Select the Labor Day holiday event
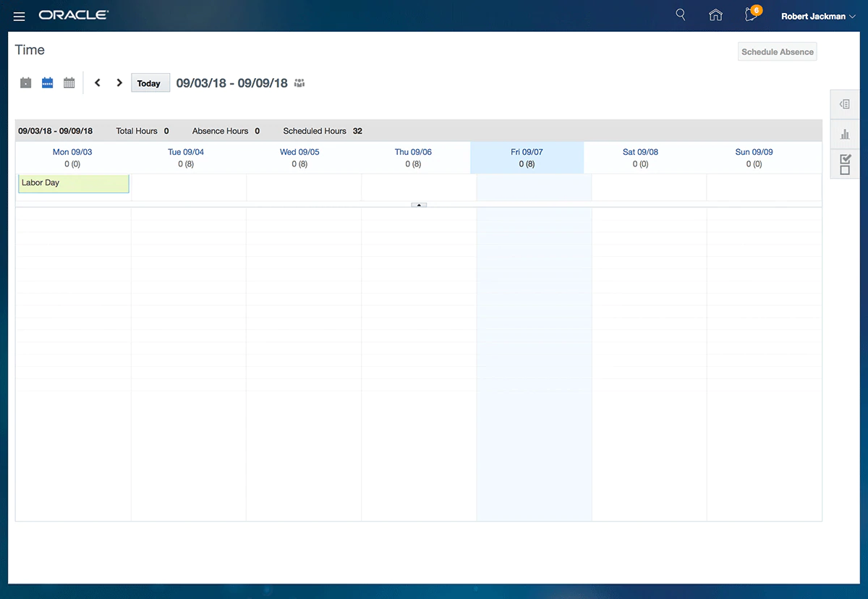Image resolution: width=868 pixels, height=599 pixels. pyautogui.click(x=73, y=184)
